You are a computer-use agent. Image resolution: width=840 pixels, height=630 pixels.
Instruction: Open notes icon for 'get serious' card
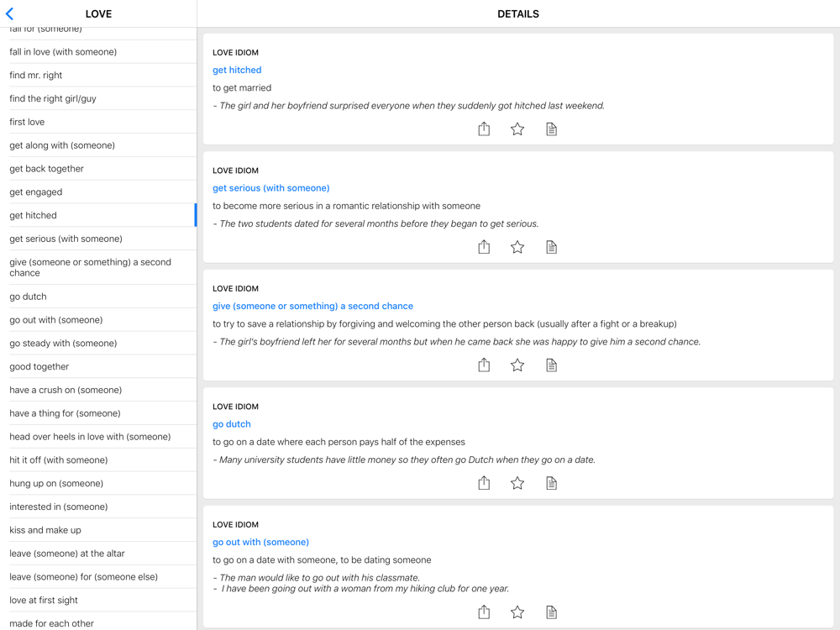(551, 247)
